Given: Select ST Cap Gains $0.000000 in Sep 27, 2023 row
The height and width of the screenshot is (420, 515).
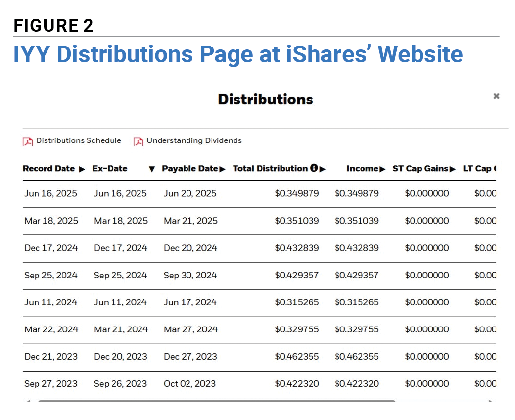Looking at the screenshot, I should point(427,384).
